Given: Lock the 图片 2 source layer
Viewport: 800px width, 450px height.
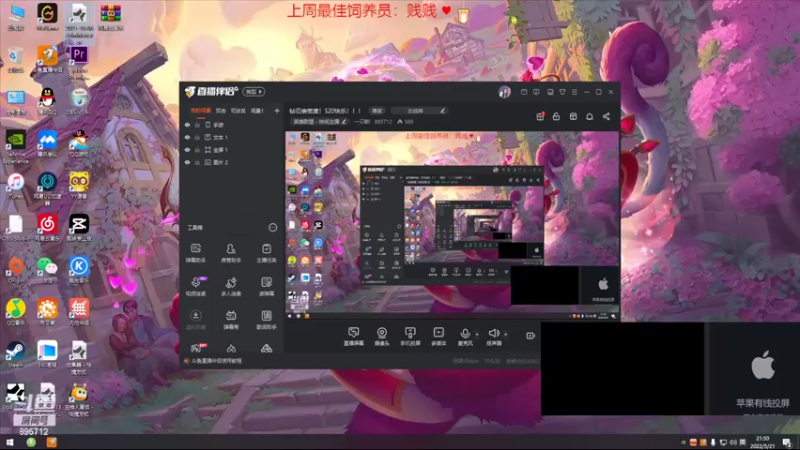Looking at the screenshot, I should 197,162.
